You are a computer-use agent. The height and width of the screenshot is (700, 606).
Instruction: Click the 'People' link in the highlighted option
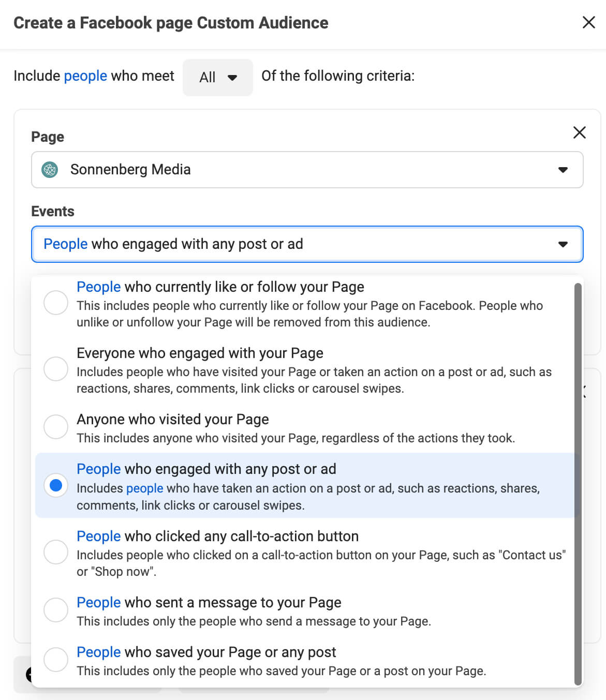(x=98, y=469)
